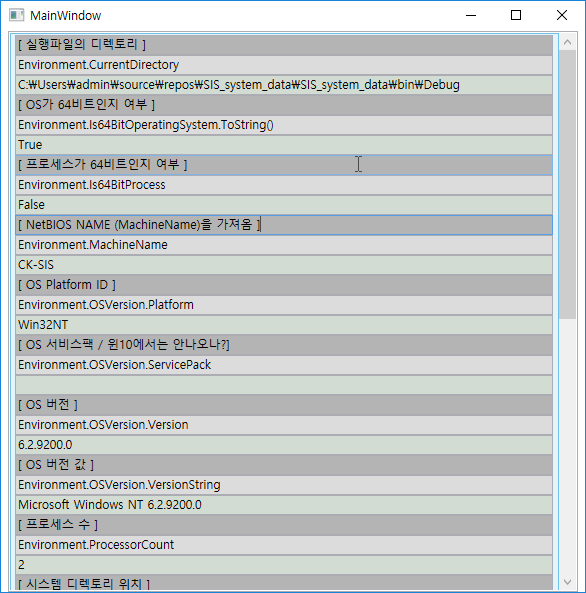
Task: Click the Environment.CurrentDirectory field
Action: (x=284, y=65)
